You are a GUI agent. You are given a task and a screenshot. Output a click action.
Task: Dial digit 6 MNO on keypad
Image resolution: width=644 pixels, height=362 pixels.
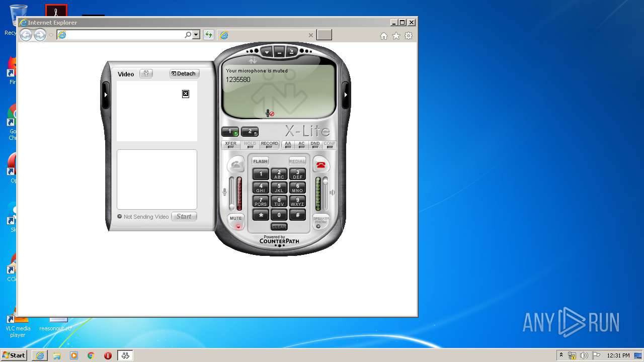(x=297, y=188)
